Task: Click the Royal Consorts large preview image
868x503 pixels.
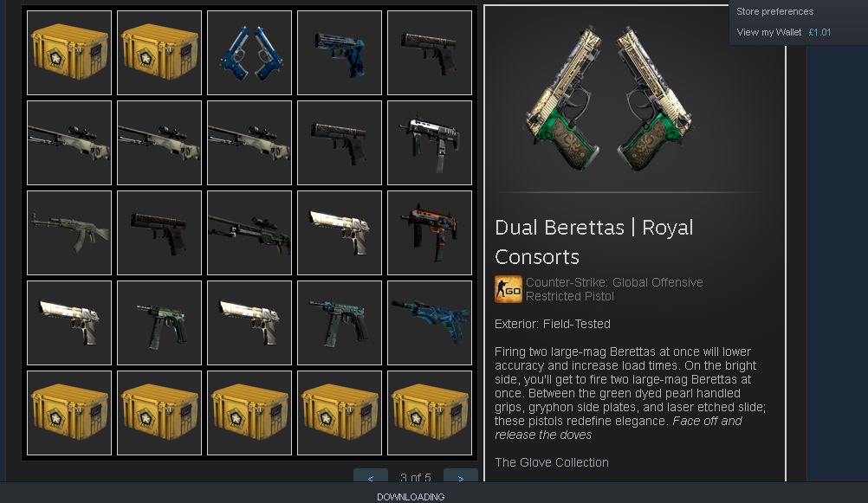Action: point(608,99)
